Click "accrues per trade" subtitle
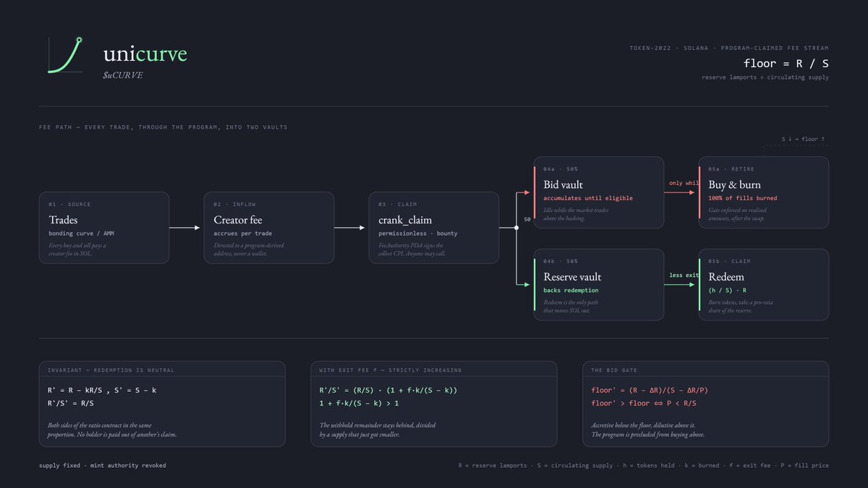 click(x=244, y=234)
